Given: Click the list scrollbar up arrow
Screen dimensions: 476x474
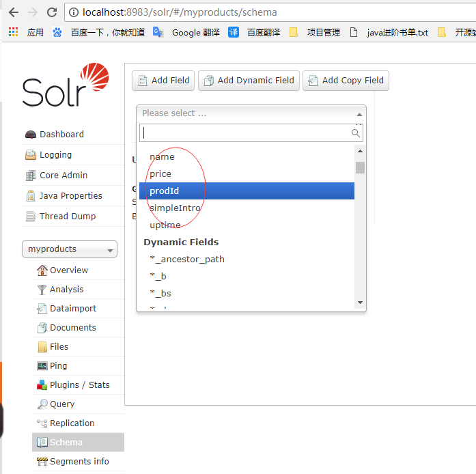Looking at the screenshot, I should pos(360,151).
